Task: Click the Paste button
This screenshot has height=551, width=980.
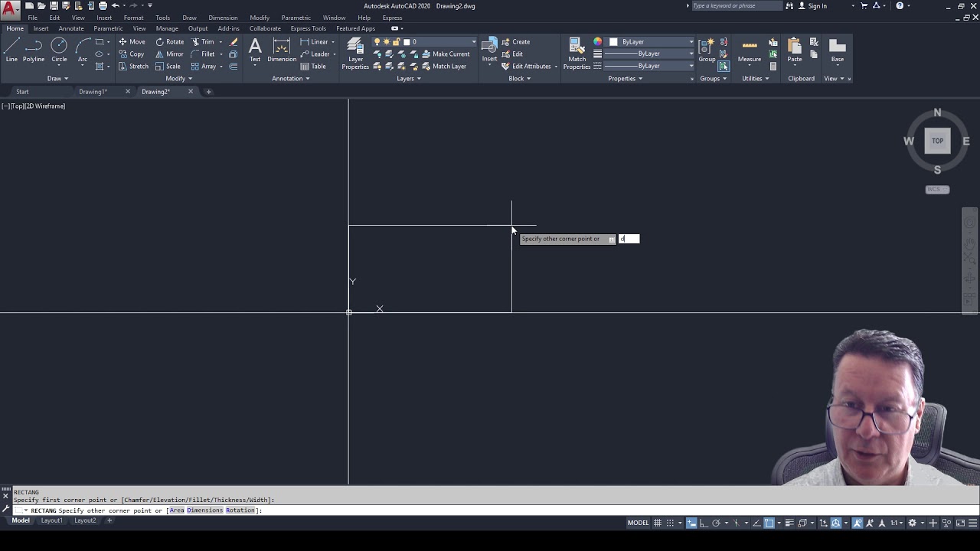Action: point(795,51)
